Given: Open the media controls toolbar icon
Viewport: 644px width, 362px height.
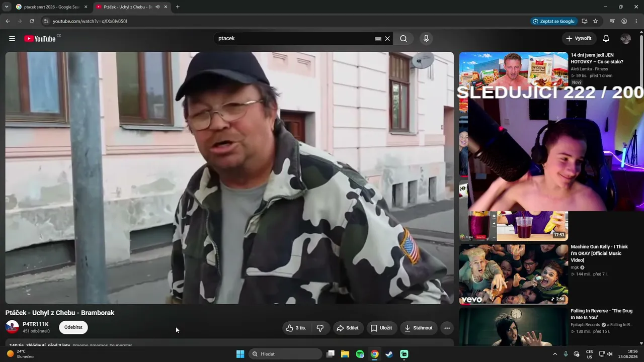Looking at the screenshot, I should click(x=612, y=21).
